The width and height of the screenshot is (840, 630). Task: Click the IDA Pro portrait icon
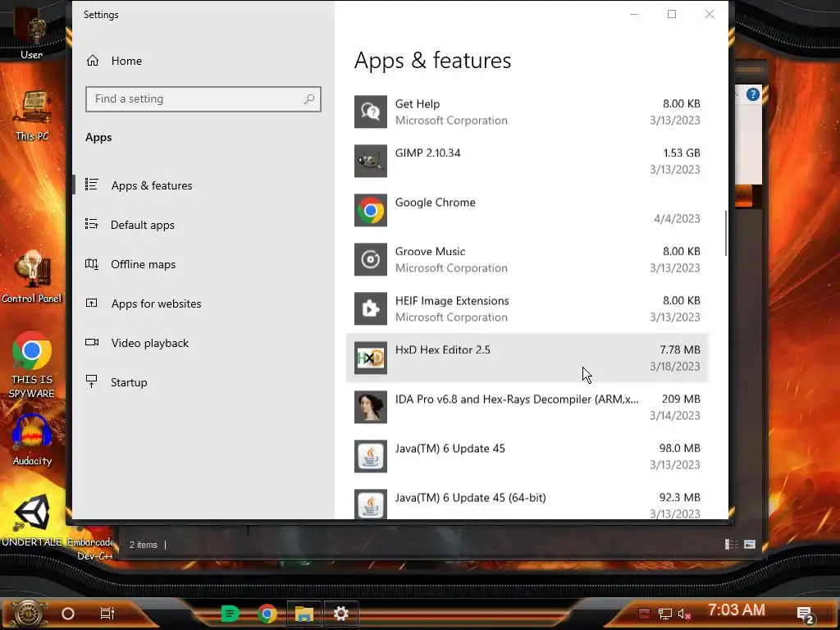point(370,407)
